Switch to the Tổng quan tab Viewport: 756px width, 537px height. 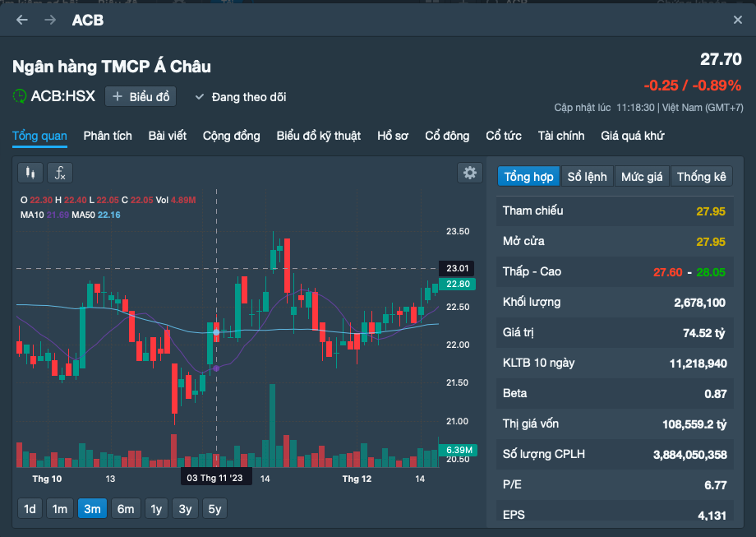(39, 136)
